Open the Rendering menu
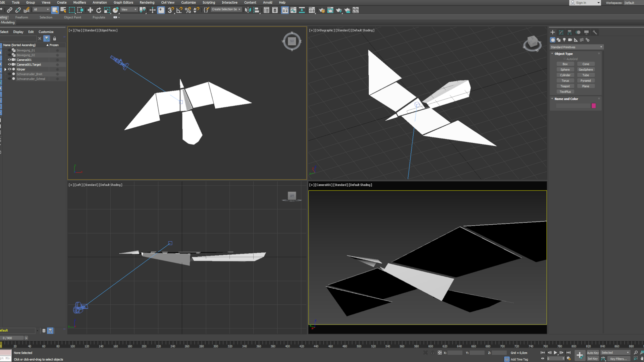The height and width of the screenshot is (362, 644). click(147, 2)
